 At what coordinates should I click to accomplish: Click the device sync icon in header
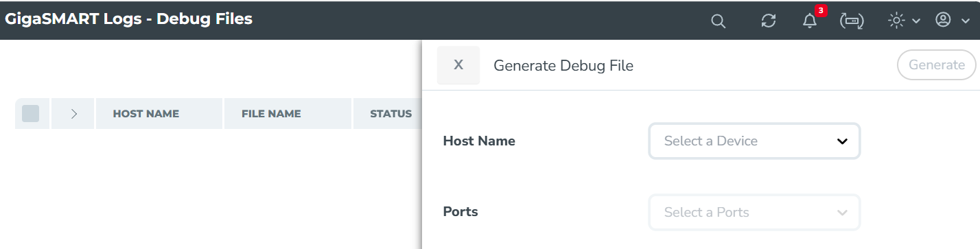852,21
